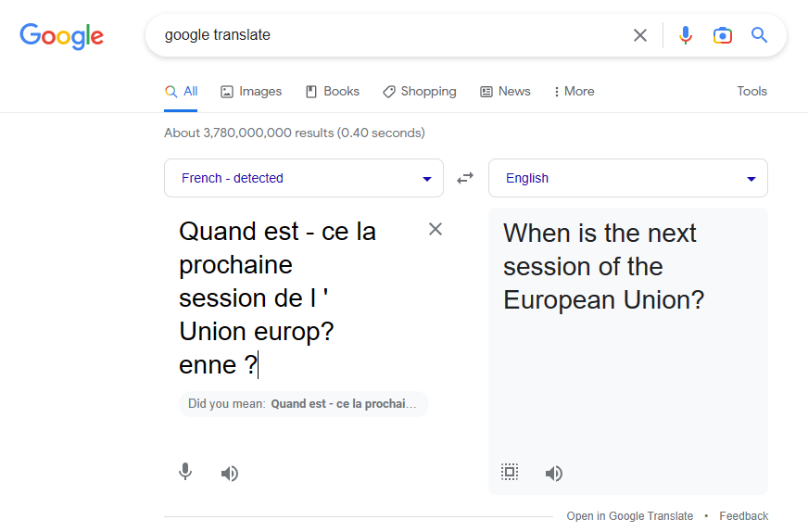Switch to the Images tab
Viewport: 808px width, 532px height.
point(251,91)
